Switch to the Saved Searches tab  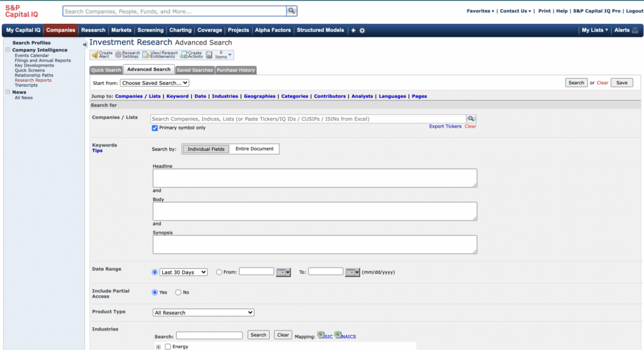pyautogui.click(x=194, y=70)
